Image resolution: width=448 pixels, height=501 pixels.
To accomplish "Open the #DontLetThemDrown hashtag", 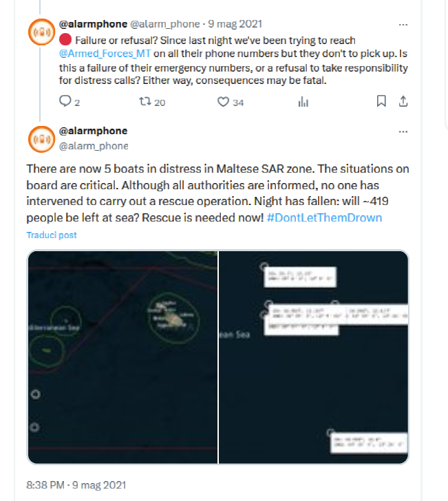I will click(x=323, y=217).
